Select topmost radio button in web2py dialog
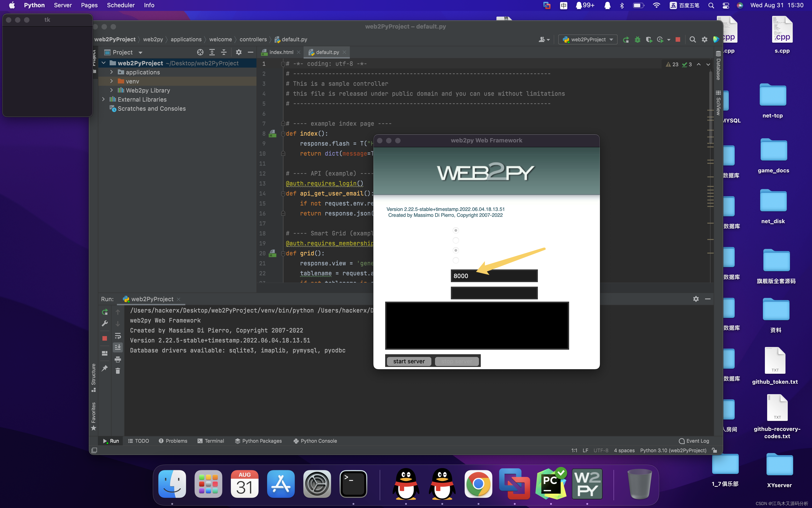Image resolution: width=812 pixels, height=508 pixels. [x=456, y=230]
